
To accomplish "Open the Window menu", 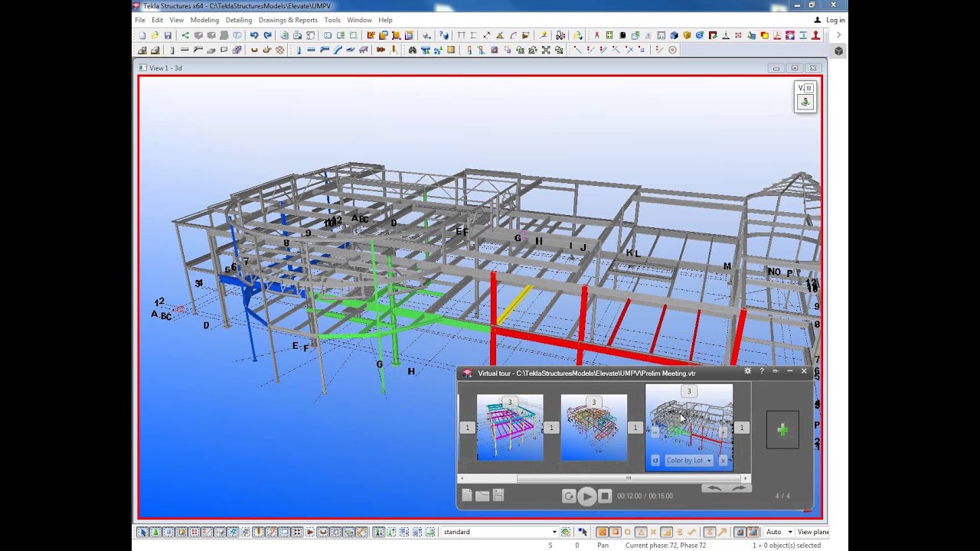I will (x=359, y=20).
